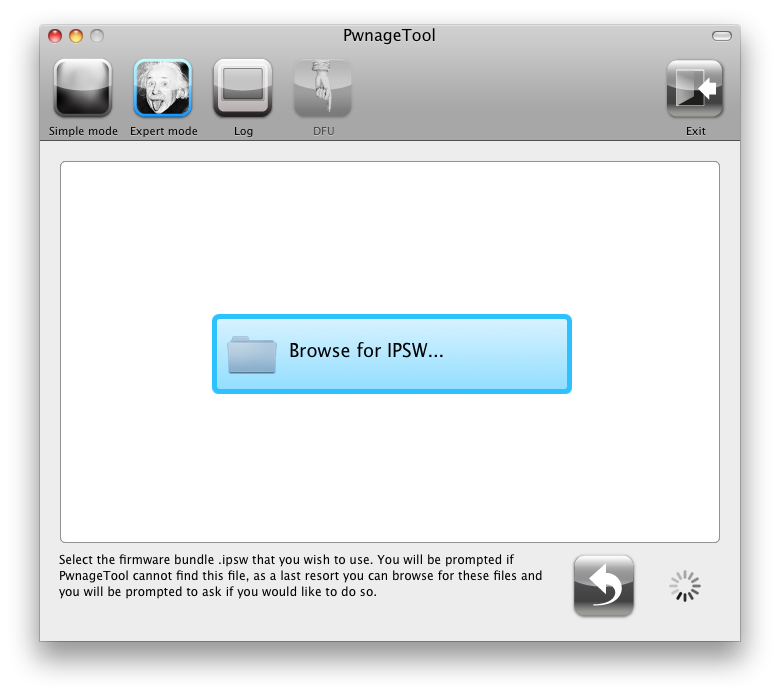The image size is (780, 696).
Task: Select the Einstein Expert mode icon
Action: pyautogui.click(x=163, y=89)
